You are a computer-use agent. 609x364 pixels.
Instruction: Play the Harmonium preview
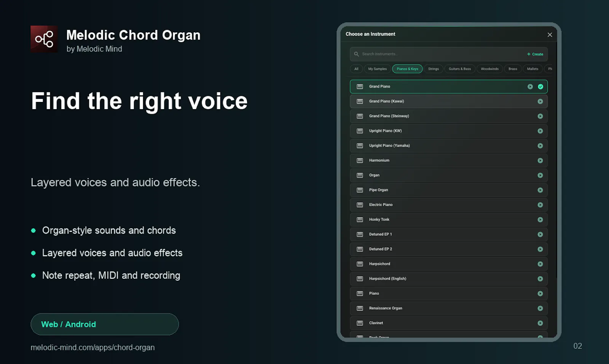click(540, 161)
